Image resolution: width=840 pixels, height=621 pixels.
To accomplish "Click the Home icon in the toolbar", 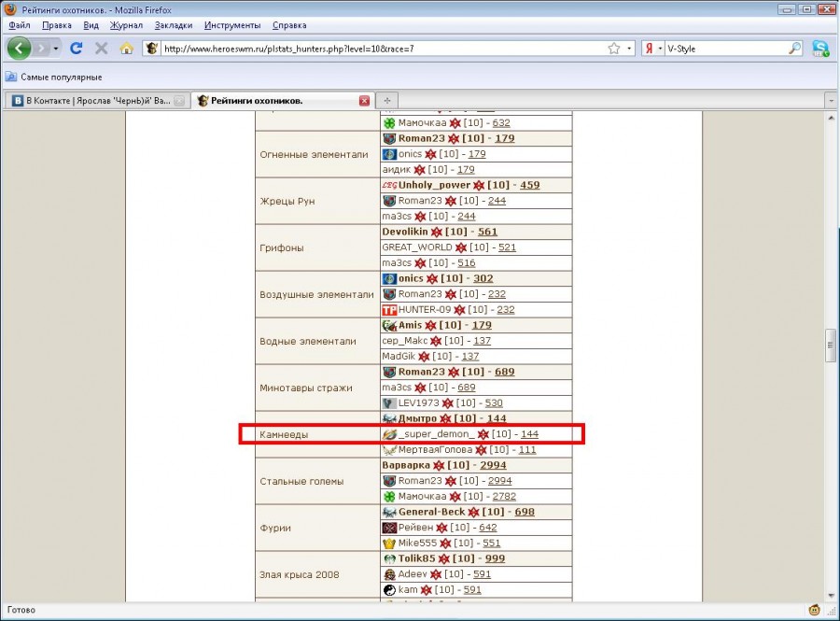I will click(126, 48).
